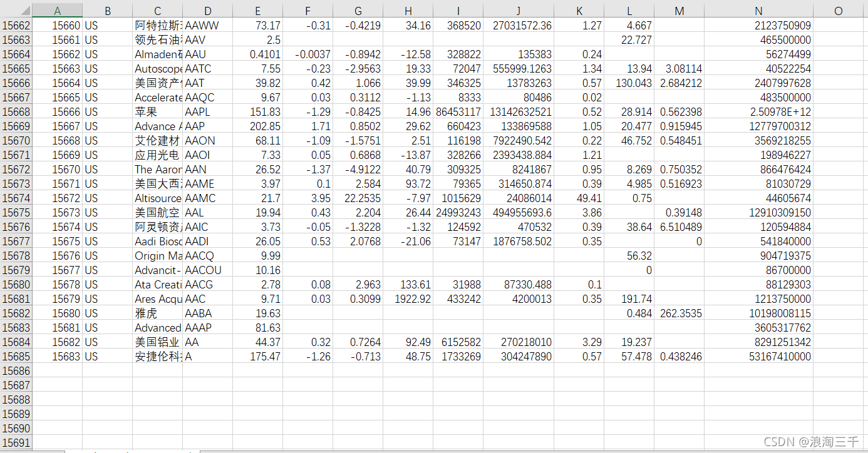Click the 22.2535 value cell
Image resolution: width=868 pixels, height=453 pixels.
tap(358, 198)
